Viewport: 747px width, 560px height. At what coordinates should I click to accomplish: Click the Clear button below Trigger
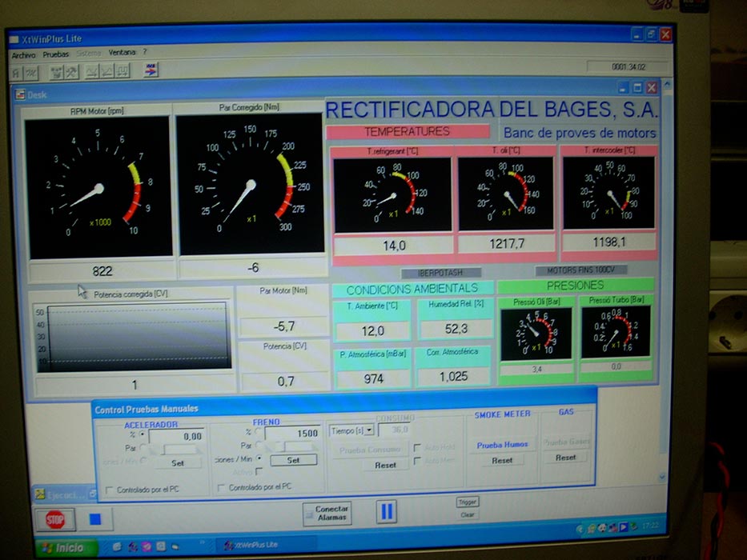tap(468, 514)
